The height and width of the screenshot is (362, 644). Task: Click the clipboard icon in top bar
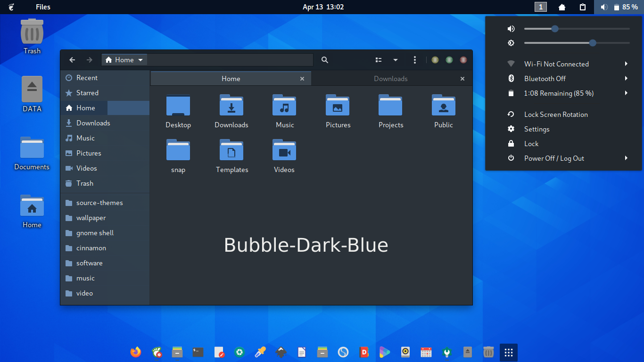click(x=583, y=7)
